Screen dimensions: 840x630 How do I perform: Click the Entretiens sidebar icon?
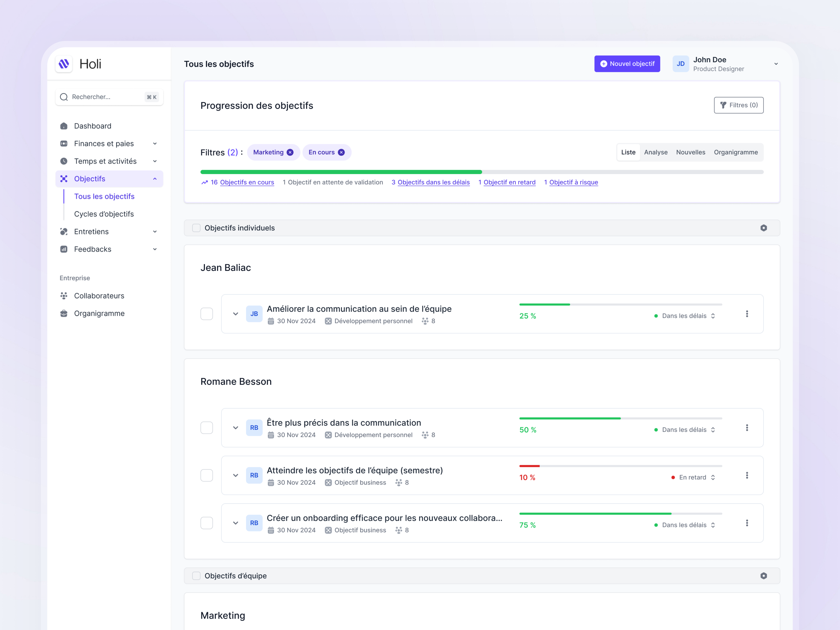tap(64, 232)
